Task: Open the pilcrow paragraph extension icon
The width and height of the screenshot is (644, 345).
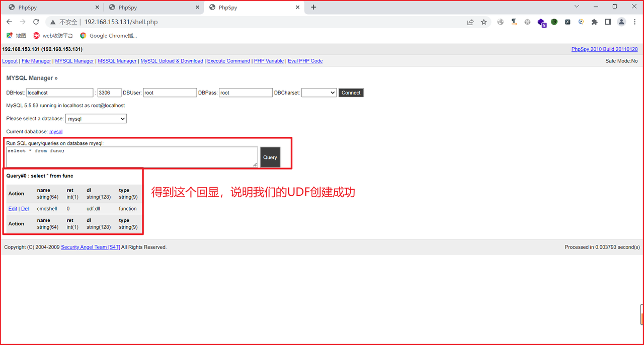Action: tap(514, 22)
